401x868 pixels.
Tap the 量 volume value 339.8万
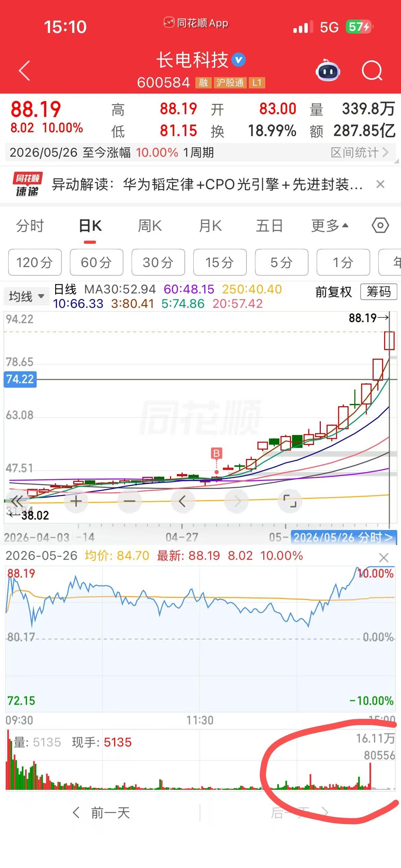(368, 109)
